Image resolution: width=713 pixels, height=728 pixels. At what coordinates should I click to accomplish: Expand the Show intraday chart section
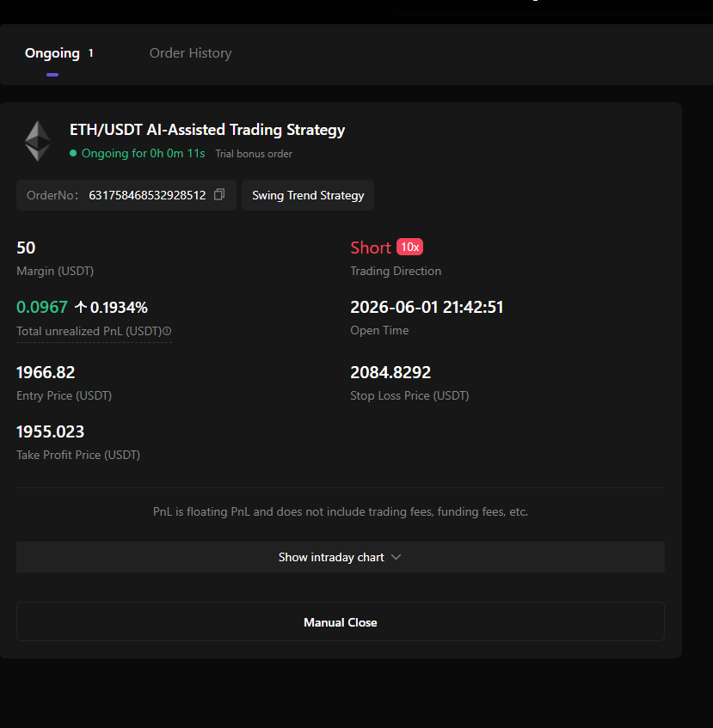click(341, 557)
